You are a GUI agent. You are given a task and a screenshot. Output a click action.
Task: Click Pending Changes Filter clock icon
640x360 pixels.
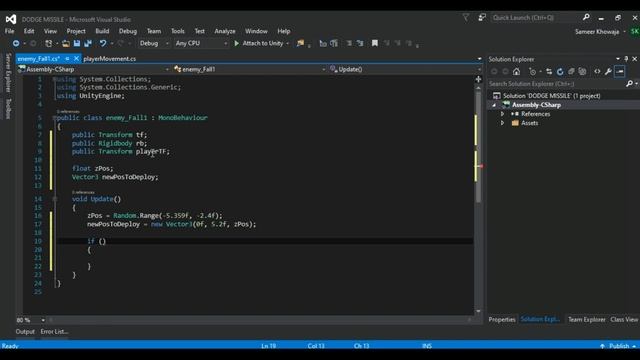(x=532, y=72)
